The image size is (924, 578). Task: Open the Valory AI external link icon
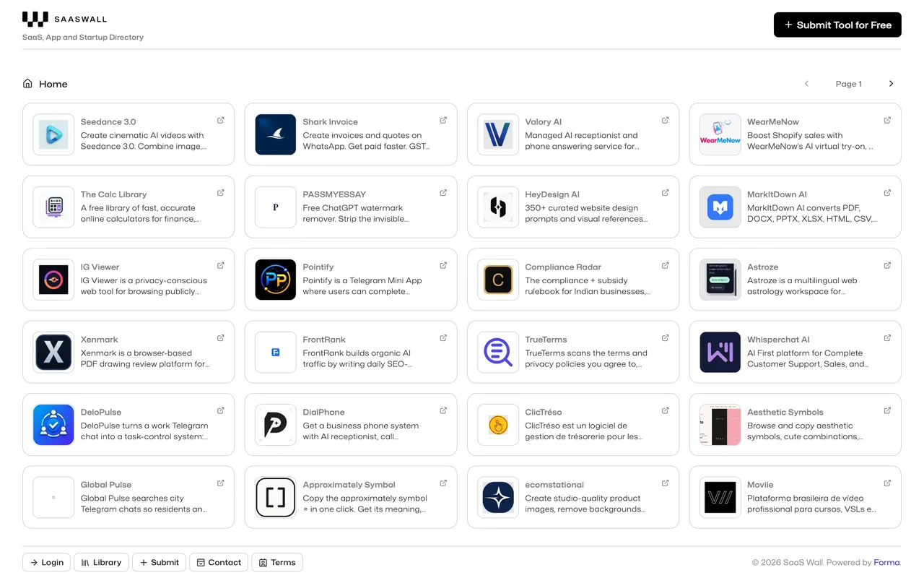pos(666,121)
